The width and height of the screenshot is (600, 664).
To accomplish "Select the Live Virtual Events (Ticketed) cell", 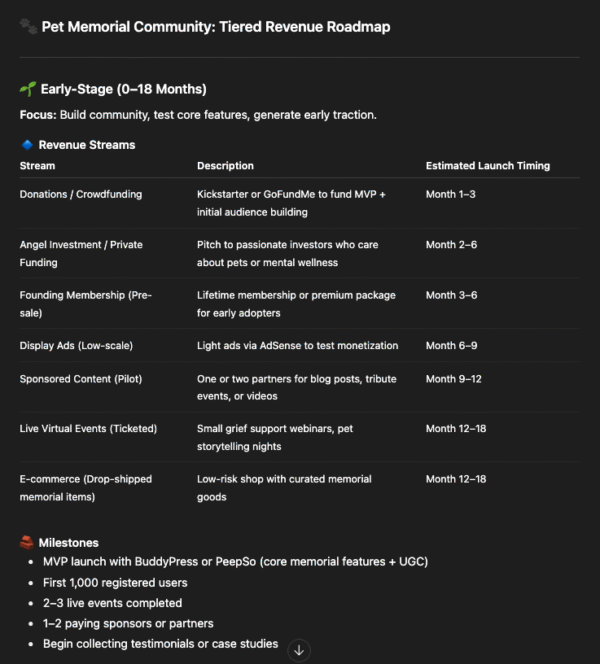I will pos(88,429).
